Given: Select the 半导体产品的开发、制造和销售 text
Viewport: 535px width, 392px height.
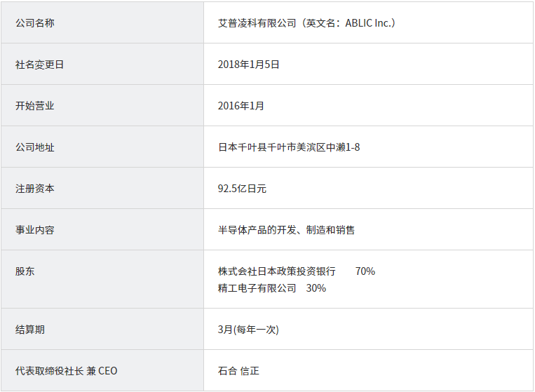Looking at the screenshot, I should point(286,230).
